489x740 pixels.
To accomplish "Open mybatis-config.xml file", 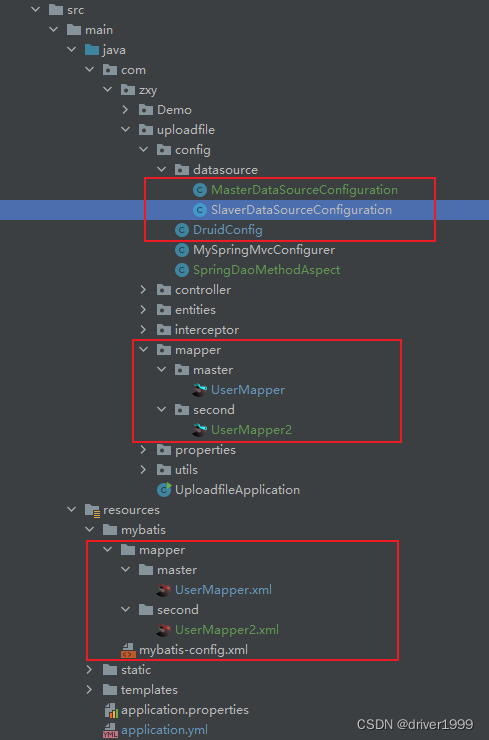I will coord(193,650).
